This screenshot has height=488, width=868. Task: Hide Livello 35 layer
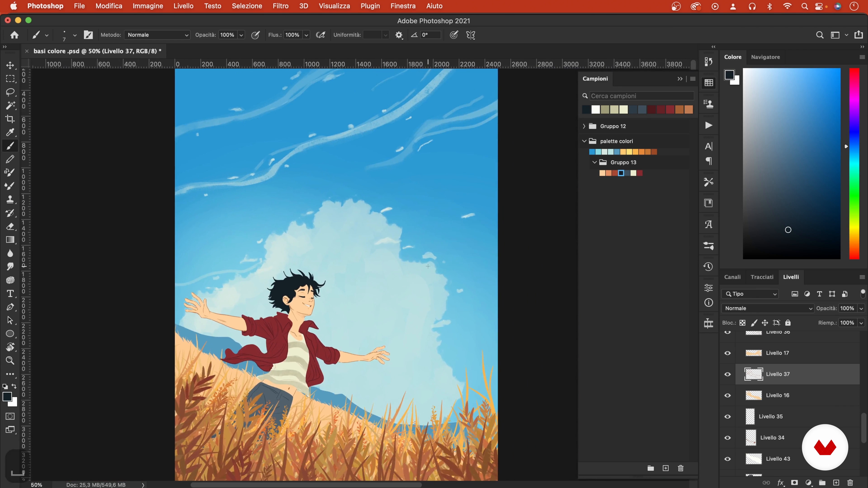pos(728,417)
